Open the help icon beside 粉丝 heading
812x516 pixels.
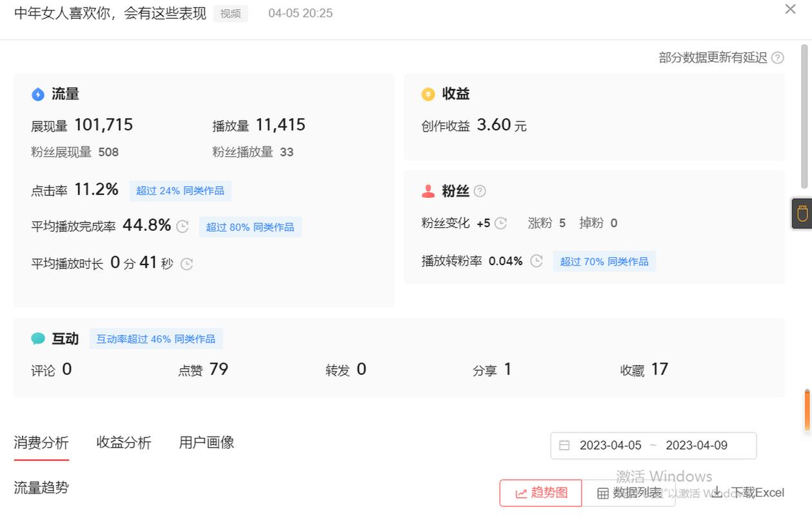(x=480, y=191)
